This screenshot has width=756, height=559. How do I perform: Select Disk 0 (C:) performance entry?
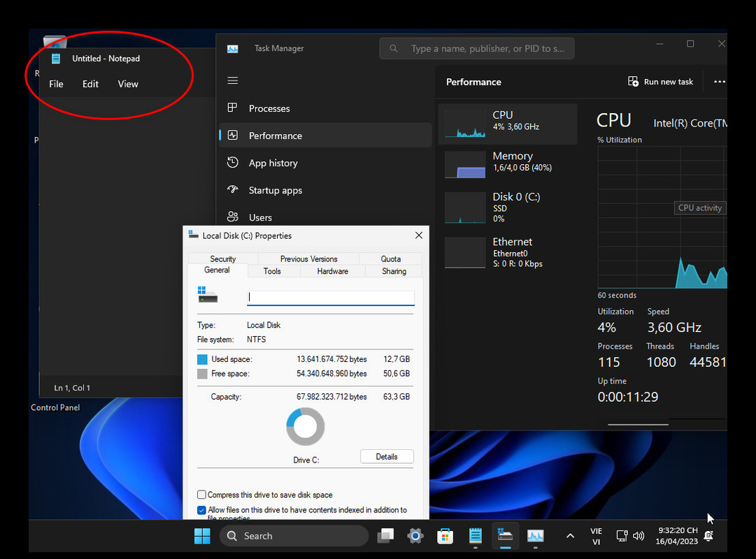click(x=507, y=208)
